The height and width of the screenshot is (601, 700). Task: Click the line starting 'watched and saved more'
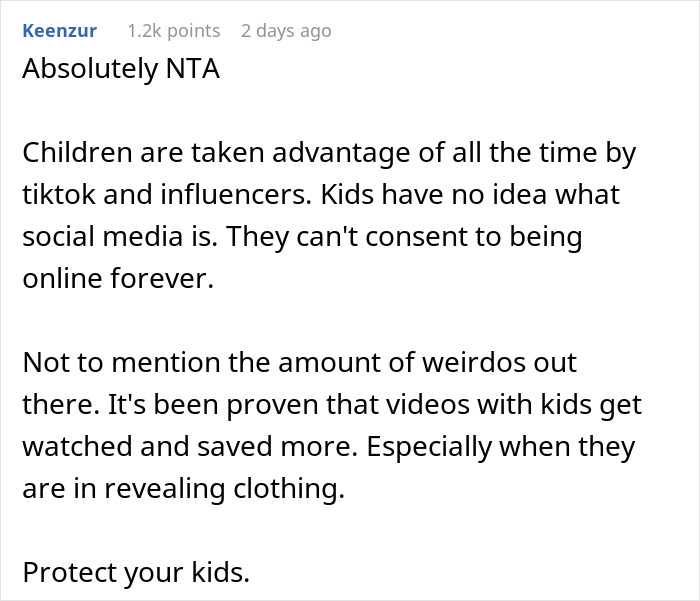(329, 447)
